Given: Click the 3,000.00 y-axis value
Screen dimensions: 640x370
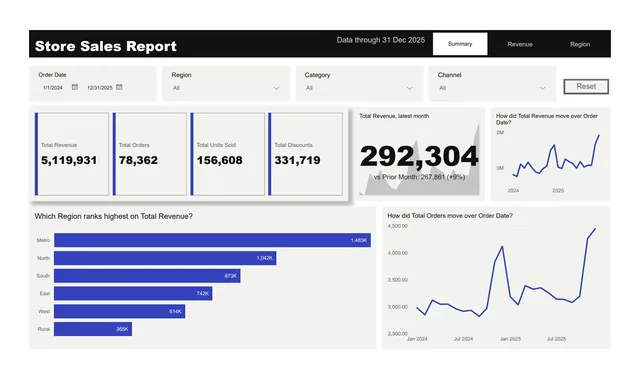Looking at the screenshot, I should [x=398, y=307].
